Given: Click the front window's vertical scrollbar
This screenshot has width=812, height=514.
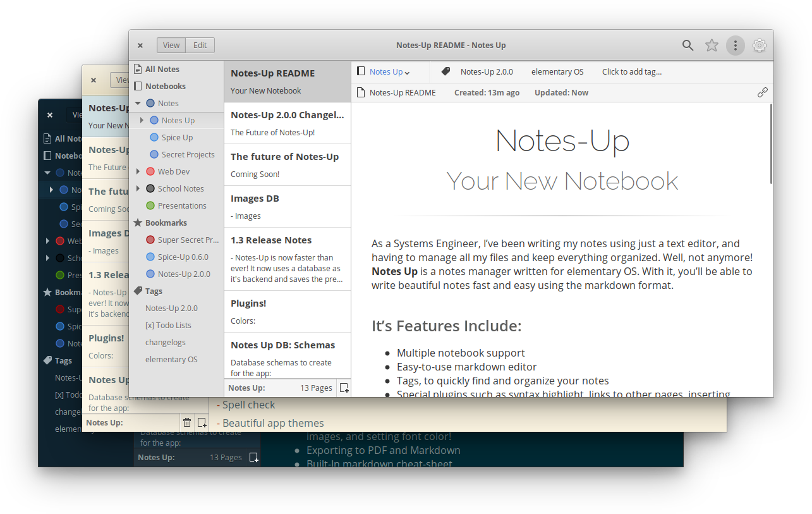Looking at the screenshot, I should (x=771, y=144).
